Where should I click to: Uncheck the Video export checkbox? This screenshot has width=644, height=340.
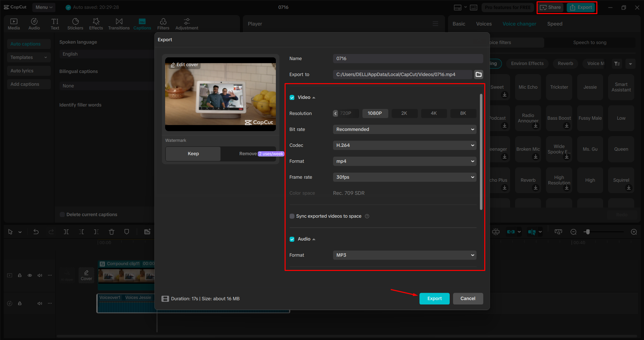pos(292,97)
